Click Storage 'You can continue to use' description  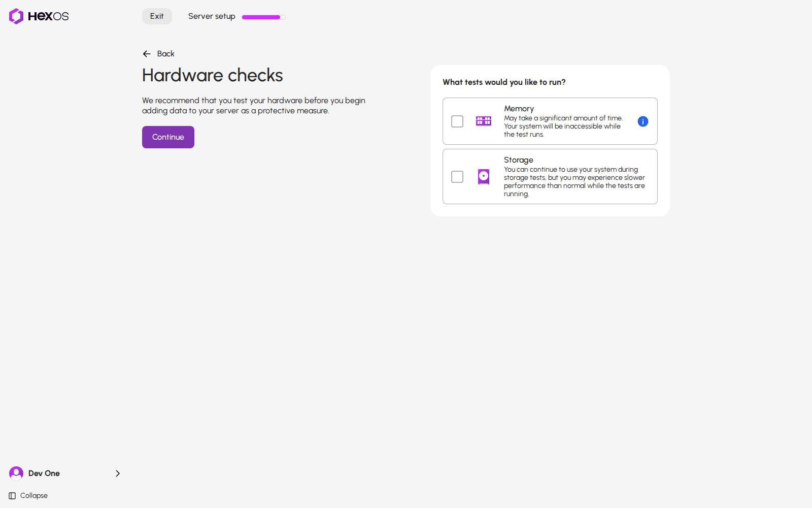pos(574,182)
